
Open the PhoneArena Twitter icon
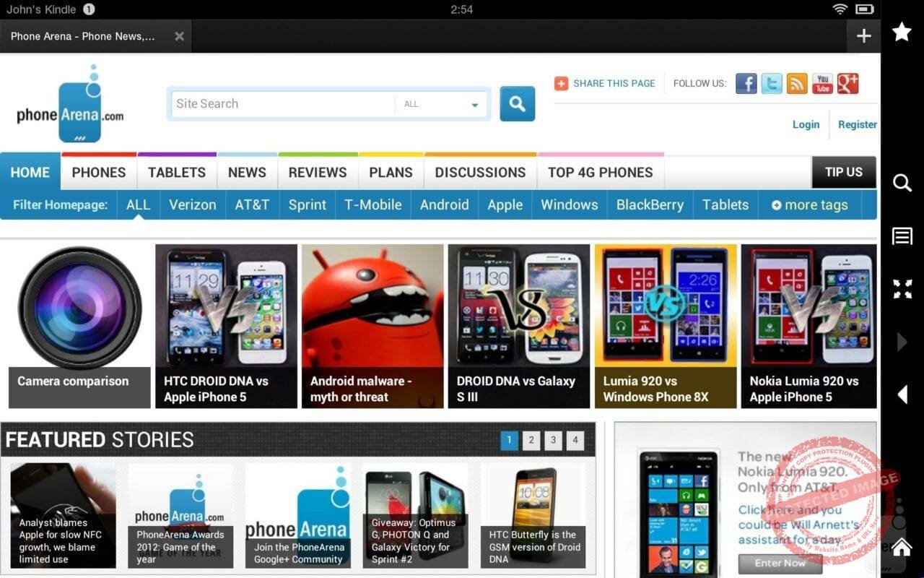(x=772, y=83)
